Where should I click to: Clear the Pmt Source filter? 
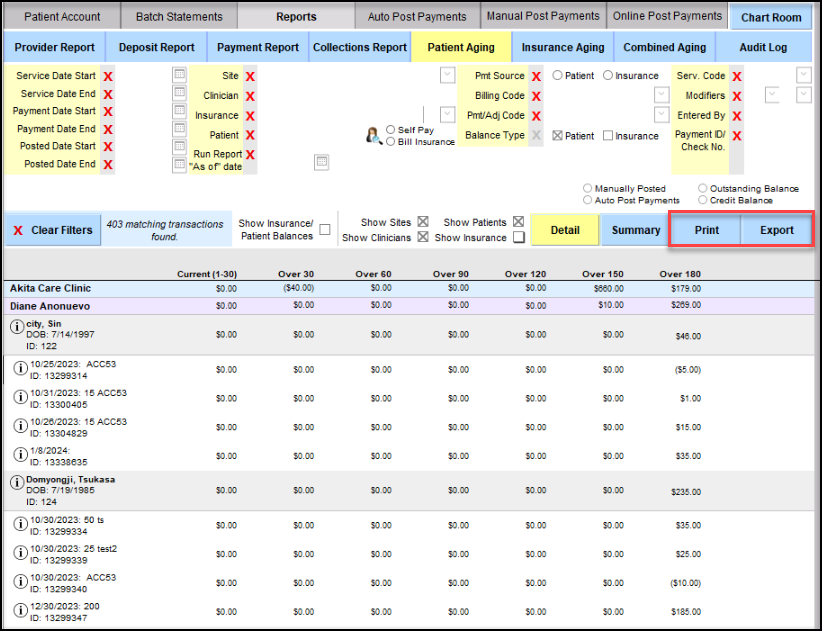point(536,76)
